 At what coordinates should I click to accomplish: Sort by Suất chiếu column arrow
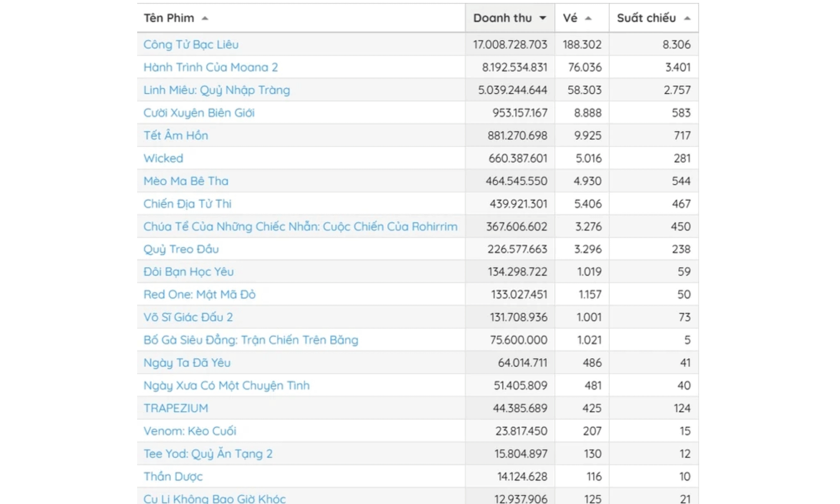pos(687,18)
